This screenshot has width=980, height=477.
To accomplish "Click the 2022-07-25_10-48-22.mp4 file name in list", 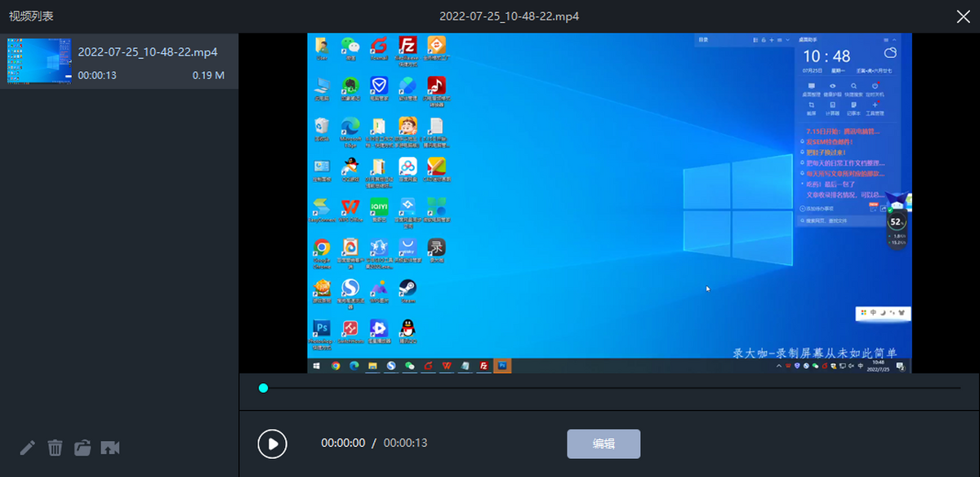I will 147,51.
